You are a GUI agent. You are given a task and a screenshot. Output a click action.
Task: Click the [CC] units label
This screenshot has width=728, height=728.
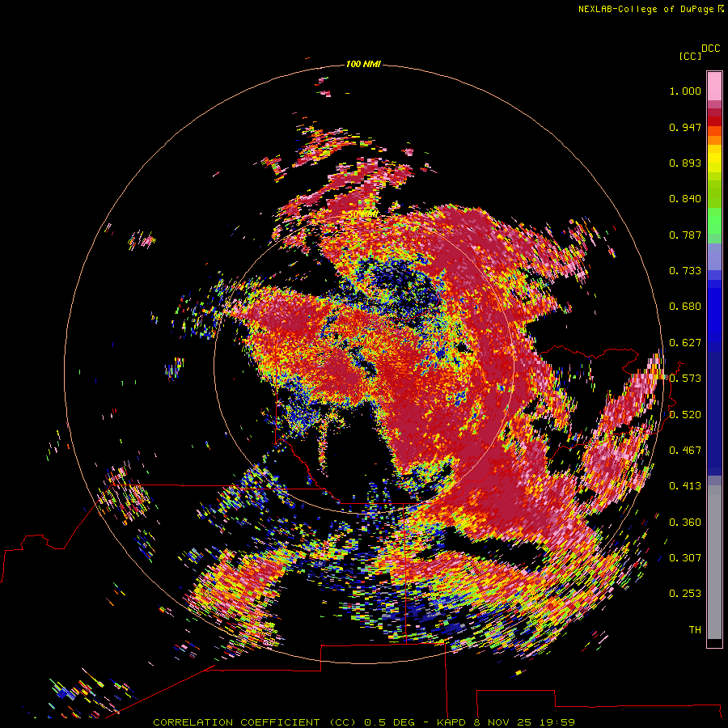click(x=690, y=56)
